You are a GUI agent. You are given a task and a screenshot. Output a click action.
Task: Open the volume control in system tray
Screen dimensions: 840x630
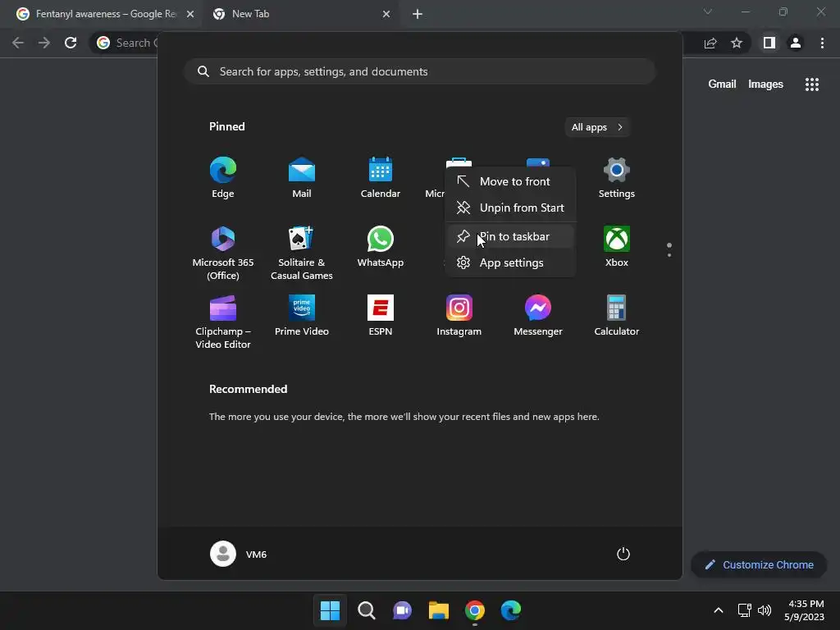coord(765,610)
